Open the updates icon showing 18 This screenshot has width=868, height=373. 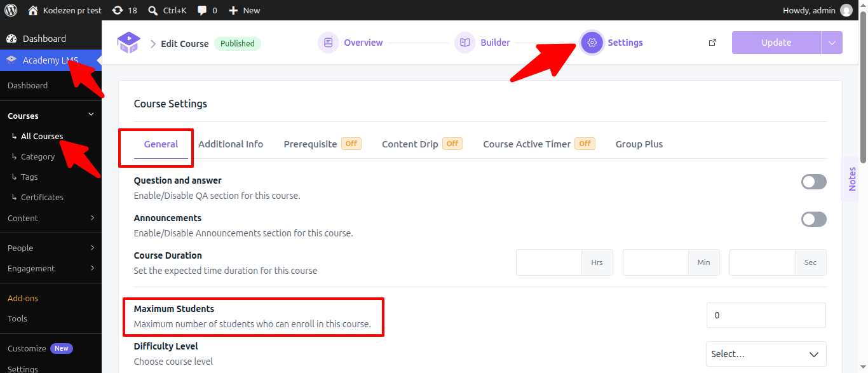click(117, 10)
